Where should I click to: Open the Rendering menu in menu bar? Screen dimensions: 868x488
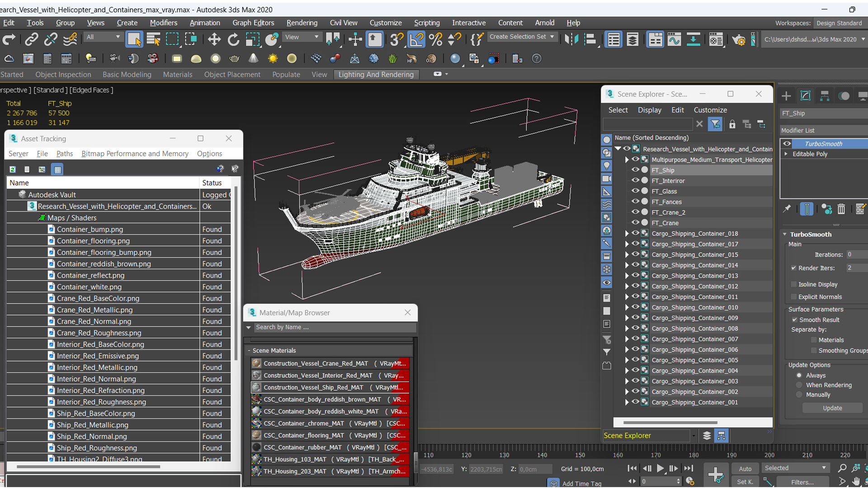tap(302, 23)
